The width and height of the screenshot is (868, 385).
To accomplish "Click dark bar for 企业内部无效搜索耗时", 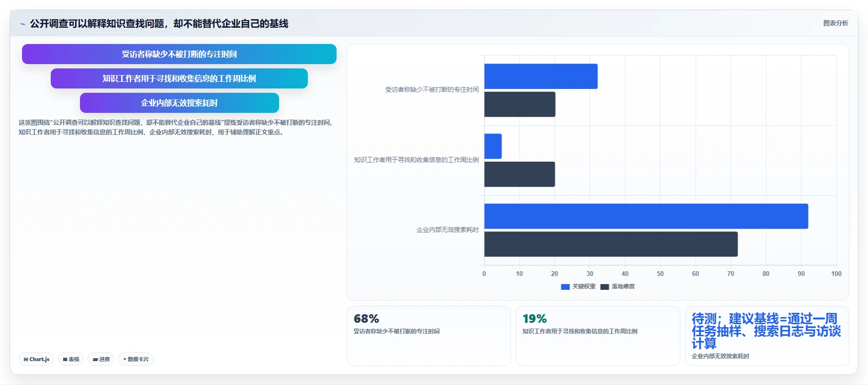I will [611, 244].
